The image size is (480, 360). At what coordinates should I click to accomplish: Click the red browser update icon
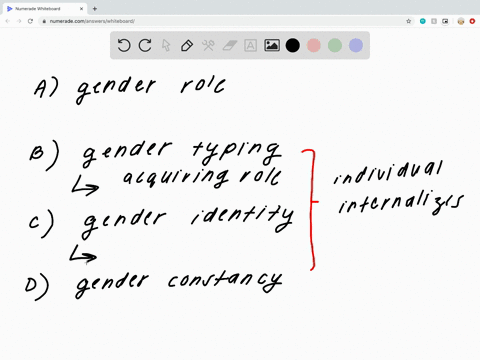[472, 21]
